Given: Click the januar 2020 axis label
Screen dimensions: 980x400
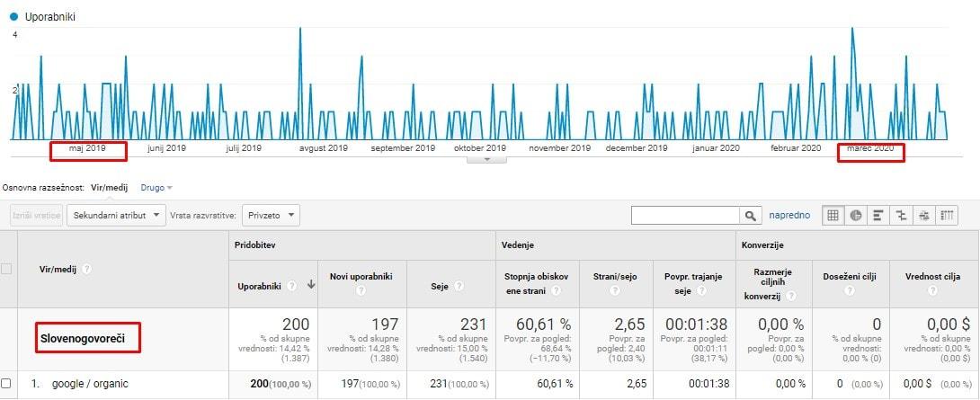Looking at the screenshot, I should pyautogui.click(x=717, y=148).
